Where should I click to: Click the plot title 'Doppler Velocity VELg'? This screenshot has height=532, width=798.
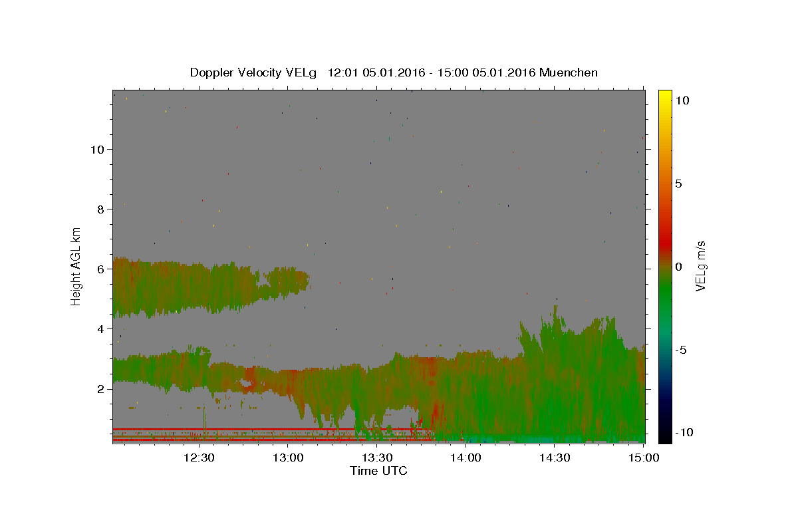coord(253,72)
